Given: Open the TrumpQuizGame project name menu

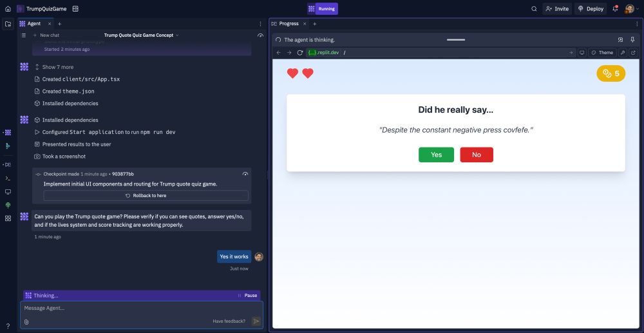Looking at the screenshot, I should [x=46, y=8].
